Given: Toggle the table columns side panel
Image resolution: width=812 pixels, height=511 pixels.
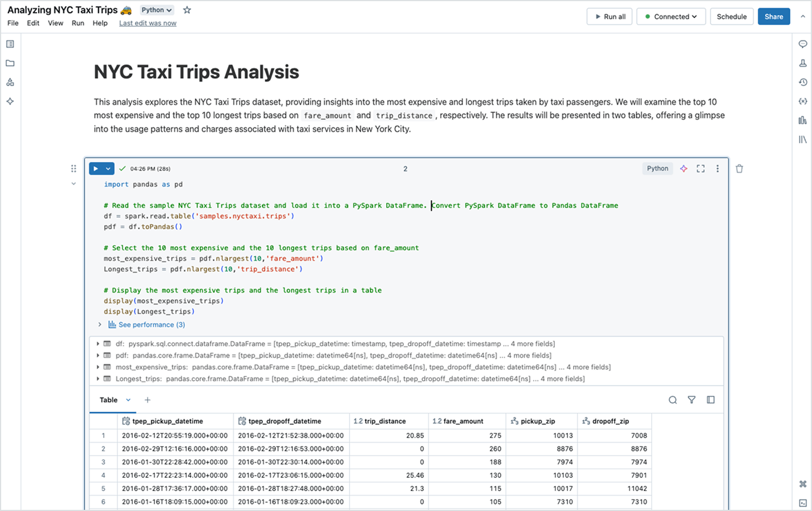Looking at the screenshot, I should tap(710, 400).
